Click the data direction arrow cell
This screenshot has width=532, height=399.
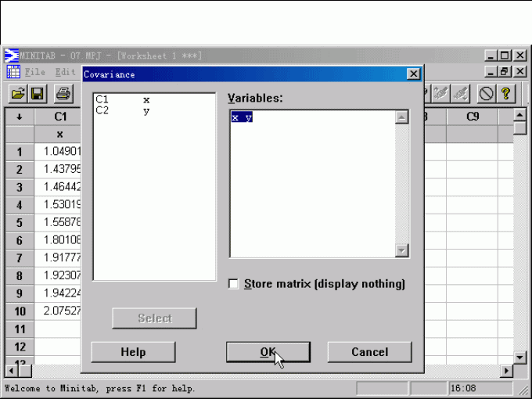tap(20, 117)
